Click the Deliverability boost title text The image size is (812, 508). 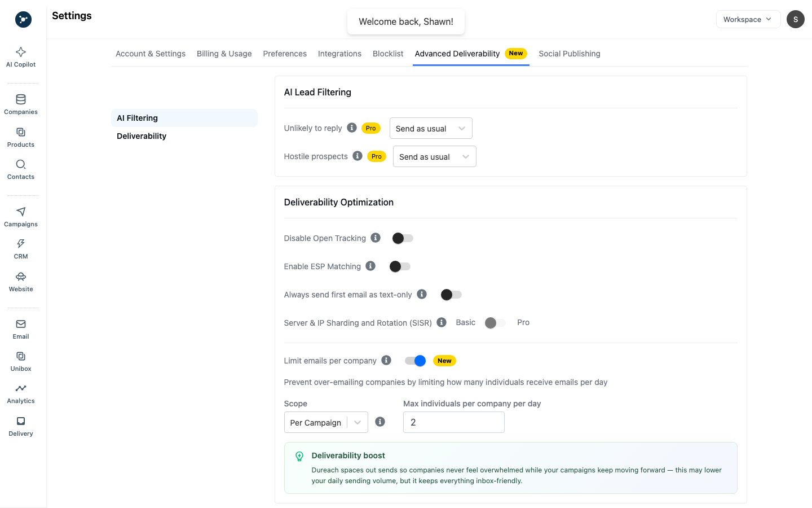[348, 456]
